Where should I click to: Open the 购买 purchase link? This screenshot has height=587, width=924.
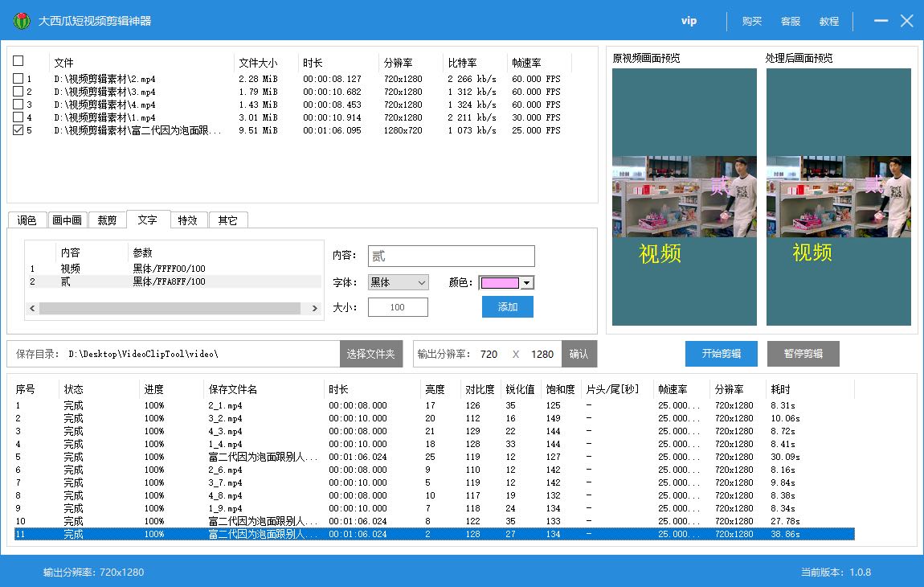click(x=752, y=21)
